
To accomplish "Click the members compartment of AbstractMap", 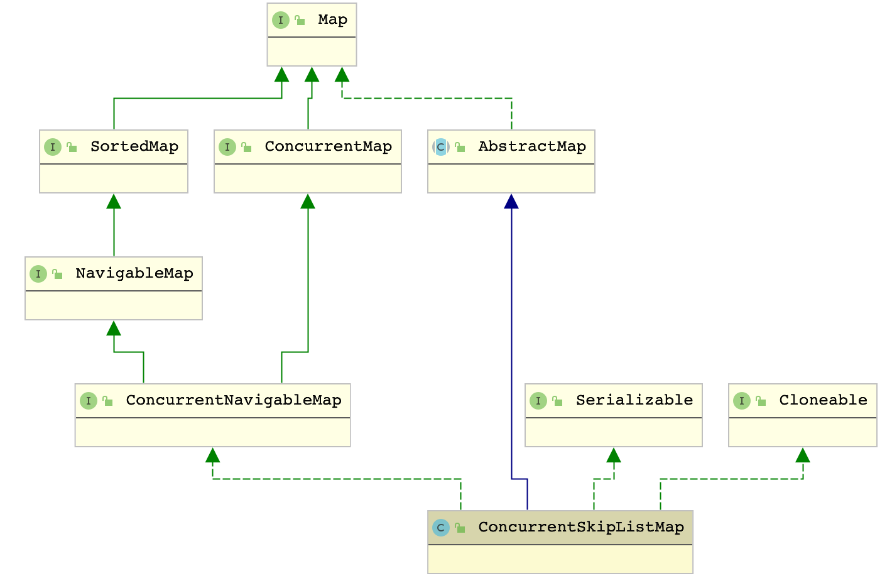I will tap(511, 178).
